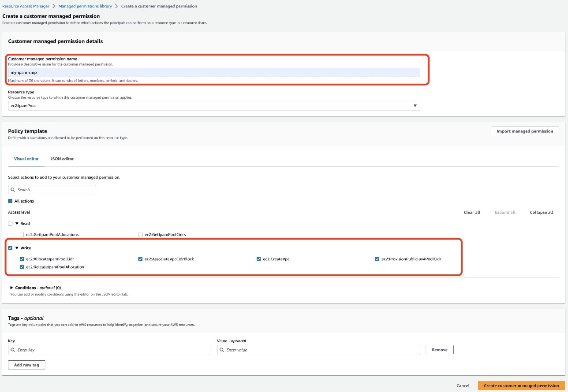Toggle the All actions checkbox

click(x=10, y=201)
